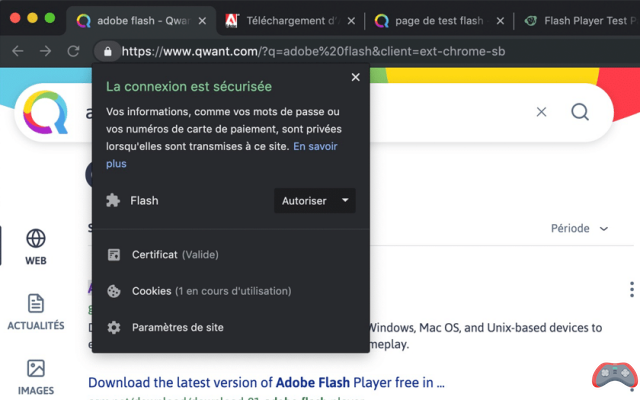Click the Paramètres de site gear icon
Image resolution: width=640 pixels, height=400 pixels.
click(x=114, y=327)
